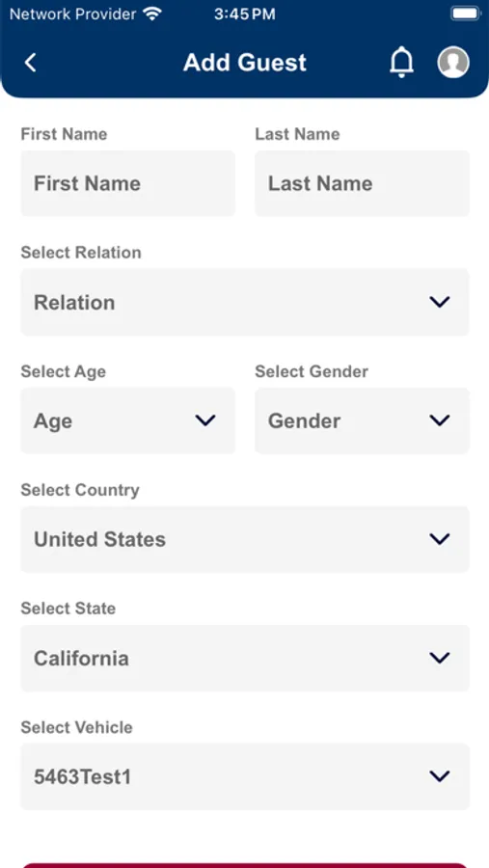The width and height of the screenshot is (489, 868).
Task: Go back using the header arrow
Action: pos(31,63)
